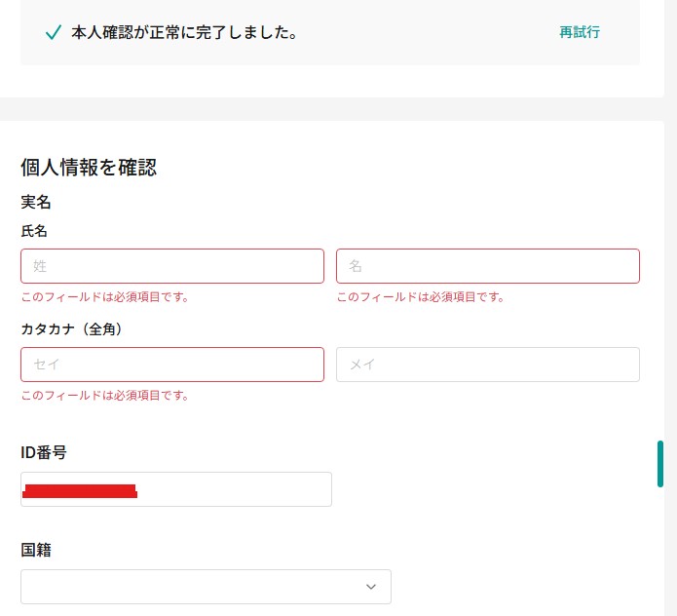This screenshot has width=677, height=616.
Task: Click the ID番号 label text
Action: point(44,452)
